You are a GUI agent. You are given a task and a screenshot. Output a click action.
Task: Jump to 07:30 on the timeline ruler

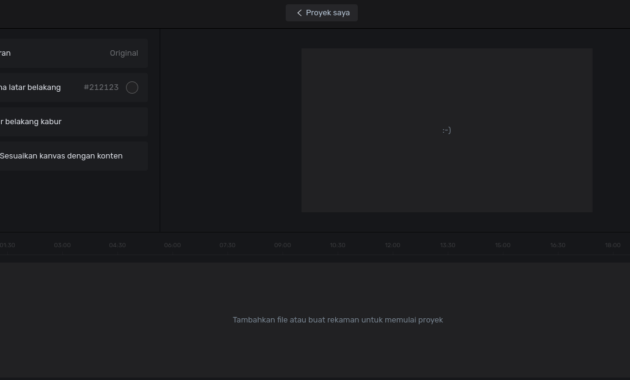[227, 245]
